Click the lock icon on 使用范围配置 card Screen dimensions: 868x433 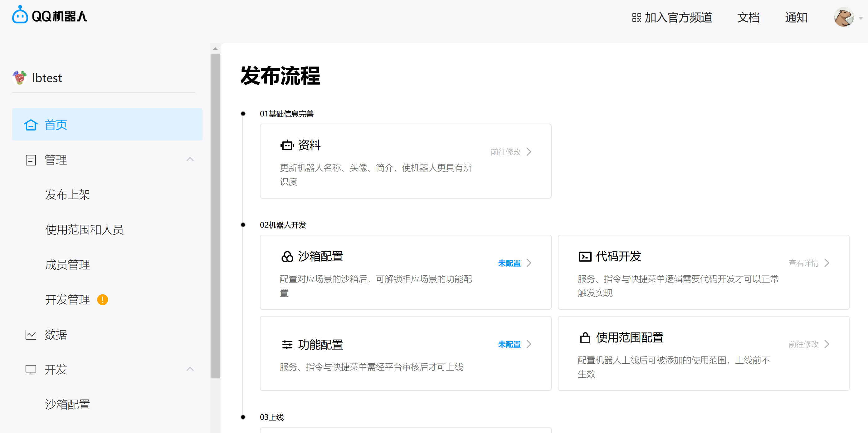(585, 337)
